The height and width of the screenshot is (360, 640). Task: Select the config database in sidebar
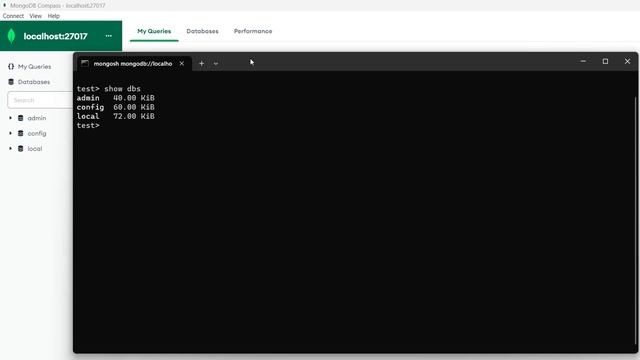[x=37, y=133]
